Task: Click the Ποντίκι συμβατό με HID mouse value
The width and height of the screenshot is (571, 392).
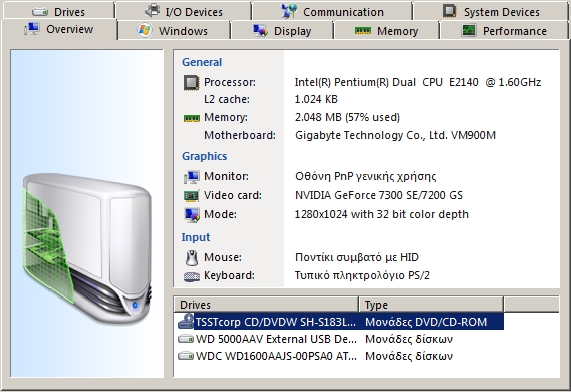Action: (357, 258)
